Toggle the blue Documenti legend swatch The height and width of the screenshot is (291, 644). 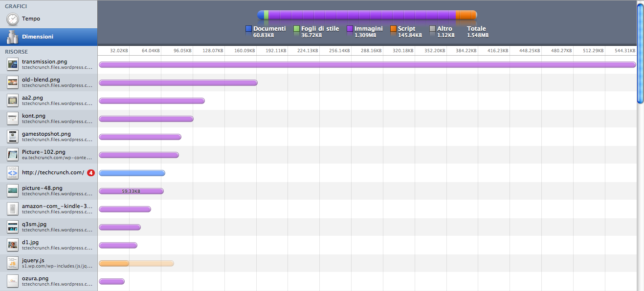[248, 29]
